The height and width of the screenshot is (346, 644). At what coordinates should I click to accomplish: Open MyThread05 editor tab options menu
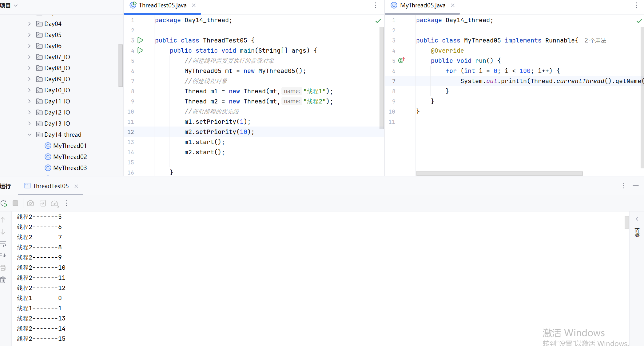(x=637, y=5)
